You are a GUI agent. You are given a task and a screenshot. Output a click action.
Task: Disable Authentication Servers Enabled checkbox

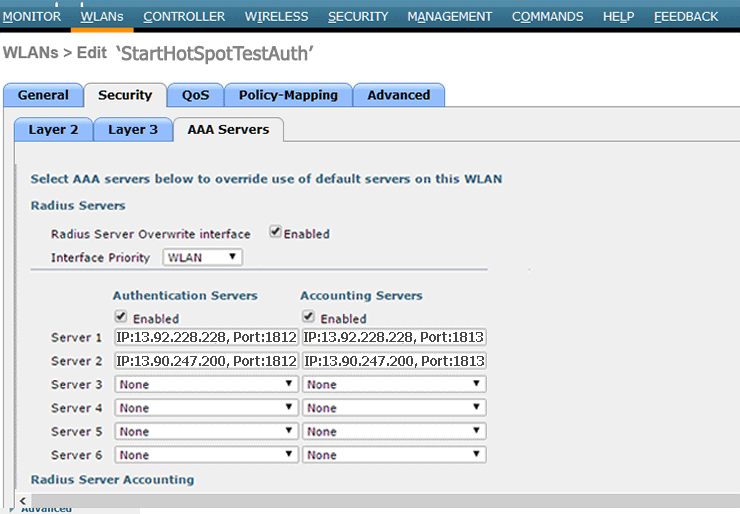[x=121, y=317]
